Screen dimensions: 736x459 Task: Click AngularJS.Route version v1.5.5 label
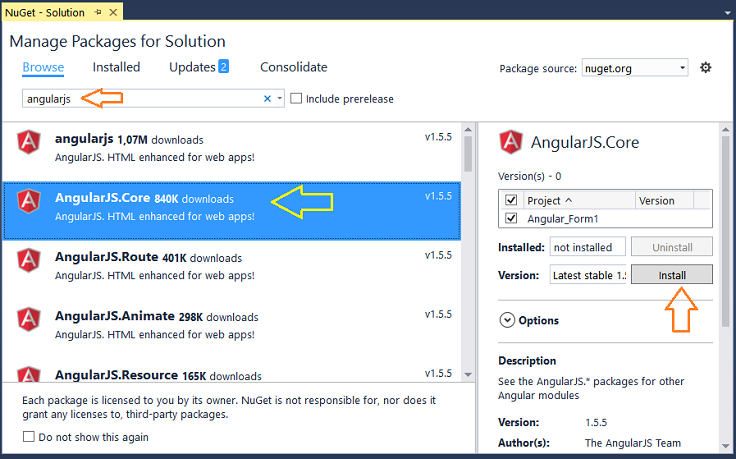(438, 255)
